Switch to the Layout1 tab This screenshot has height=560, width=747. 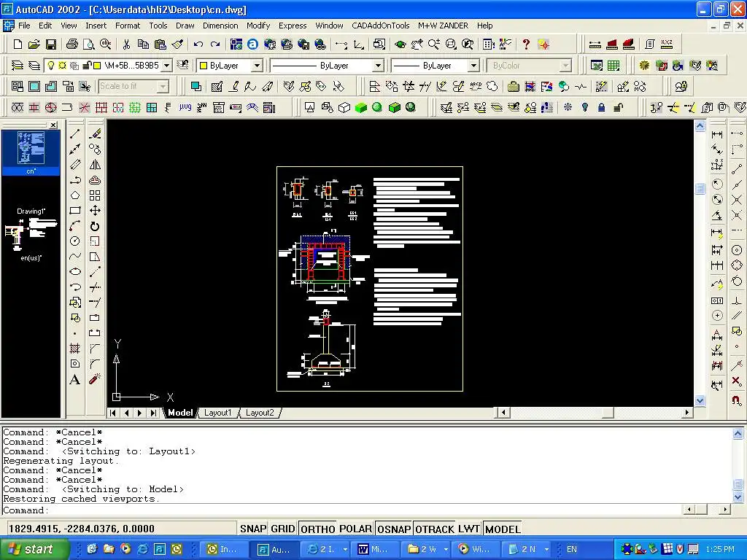[x=217, y=413]
